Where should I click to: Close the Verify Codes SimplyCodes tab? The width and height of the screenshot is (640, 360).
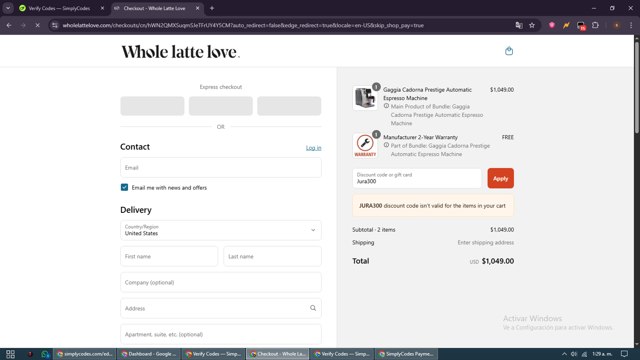click(x=102, y=8)
